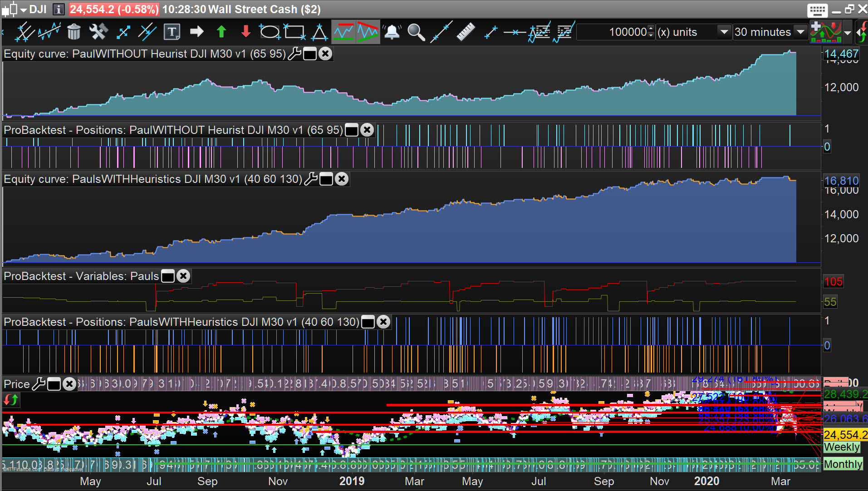Image resolution: width=868 pixels, height=491 pixels.
Task: Select the ellipse drawing tool
Action: [270, 32]
